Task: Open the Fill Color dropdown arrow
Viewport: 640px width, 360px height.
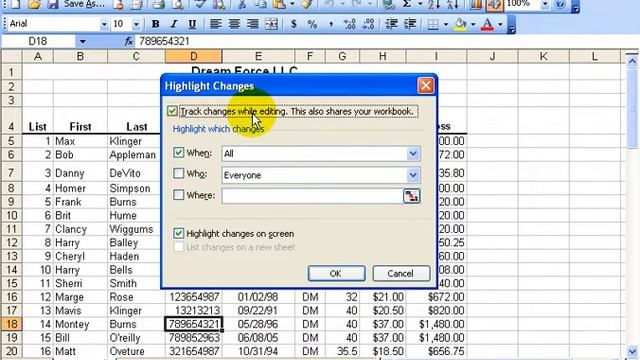Action: click(473, 24)
